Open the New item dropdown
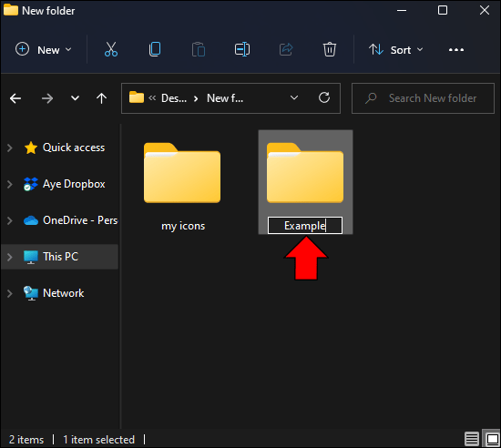Screen dimensions: 501x448 (44, 50)
